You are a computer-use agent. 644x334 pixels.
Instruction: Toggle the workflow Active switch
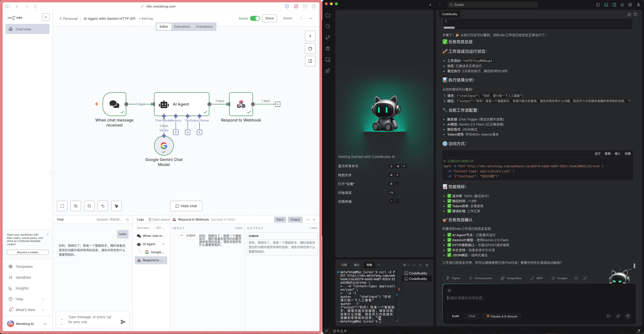point(255,18)
